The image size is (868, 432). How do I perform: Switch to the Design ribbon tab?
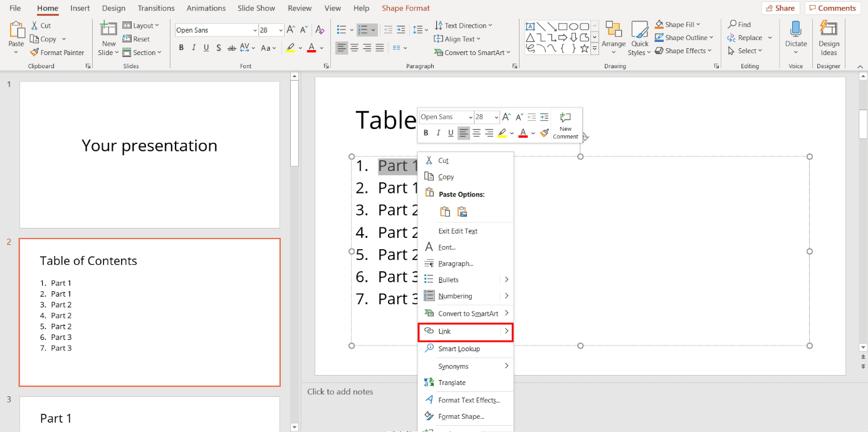tap(113, 8)
